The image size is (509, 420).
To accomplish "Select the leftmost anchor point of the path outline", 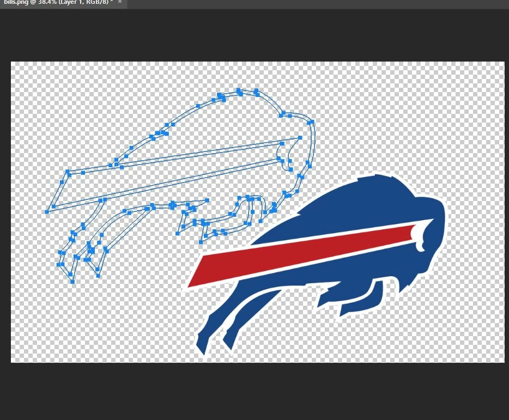I will (47, 211).
